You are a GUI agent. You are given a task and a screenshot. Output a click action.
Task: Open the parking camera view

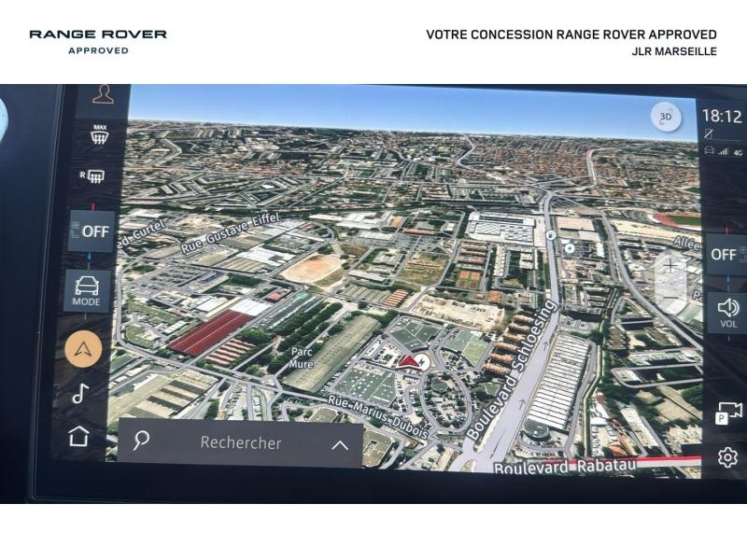(728, 413)
